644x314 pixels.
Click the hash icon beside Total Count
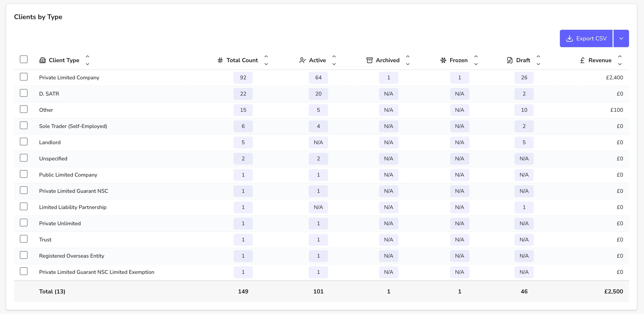220,60
